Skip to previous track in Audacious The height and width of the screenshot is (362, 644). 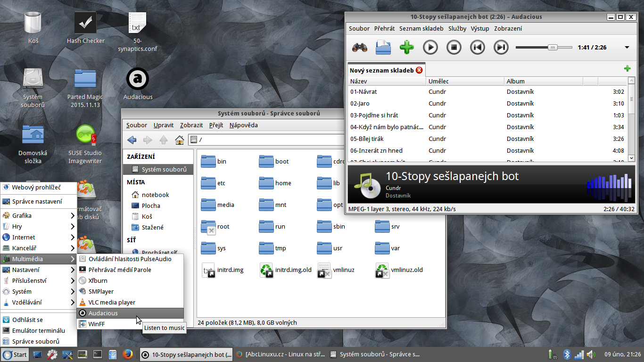pos(478,47)
